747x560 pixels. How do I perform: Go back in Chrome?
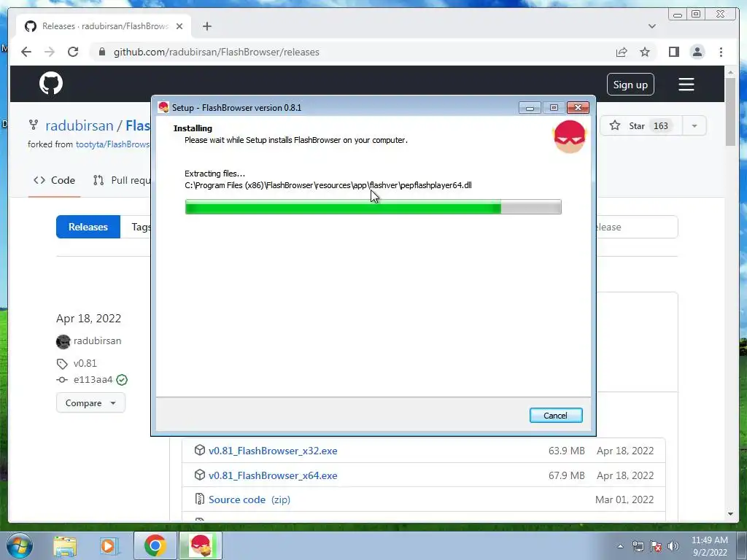[26, 52]
